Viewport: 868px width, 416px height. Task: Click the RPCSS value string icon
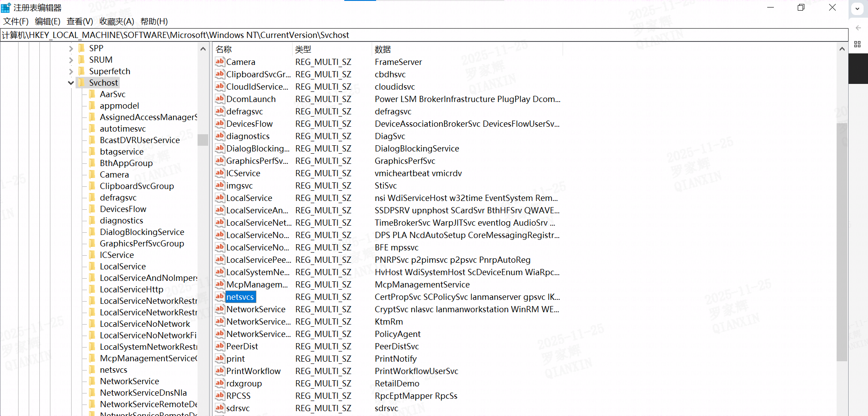point(220,396)
